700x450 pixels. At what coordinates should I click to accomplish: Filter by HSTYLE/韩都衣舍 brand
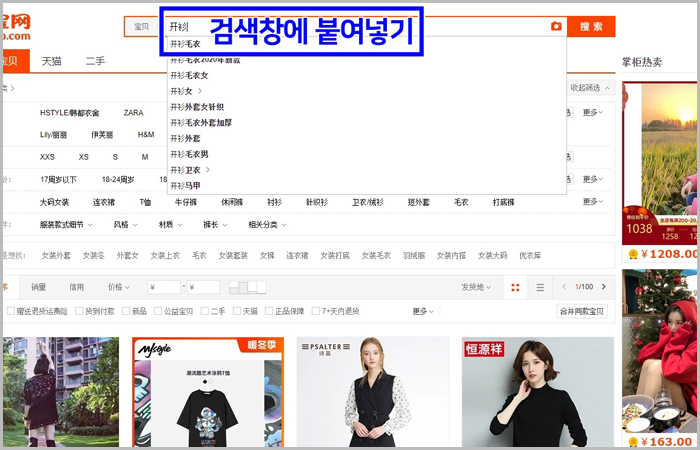[70, 112]
